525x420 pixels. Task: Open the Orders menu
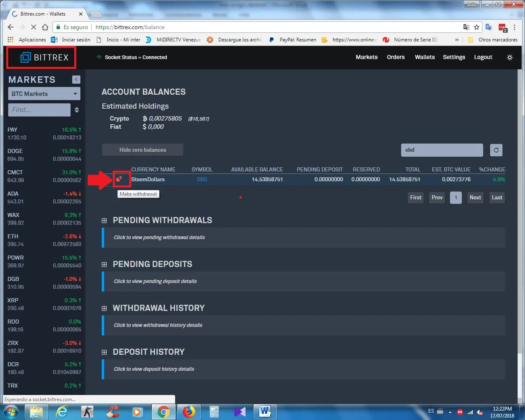coord(396,57)
